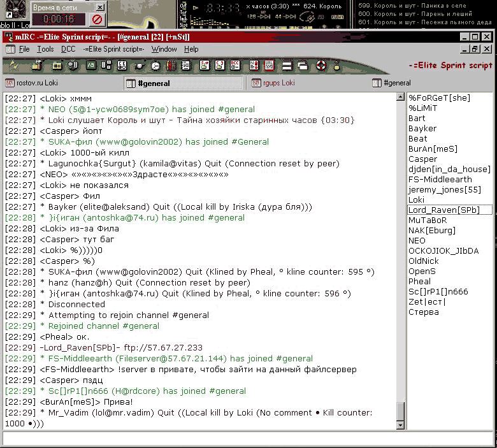The image size is (497, 448).
Task: Open the -=Elite Sprint script=- menu
Action: pos(113,49)
